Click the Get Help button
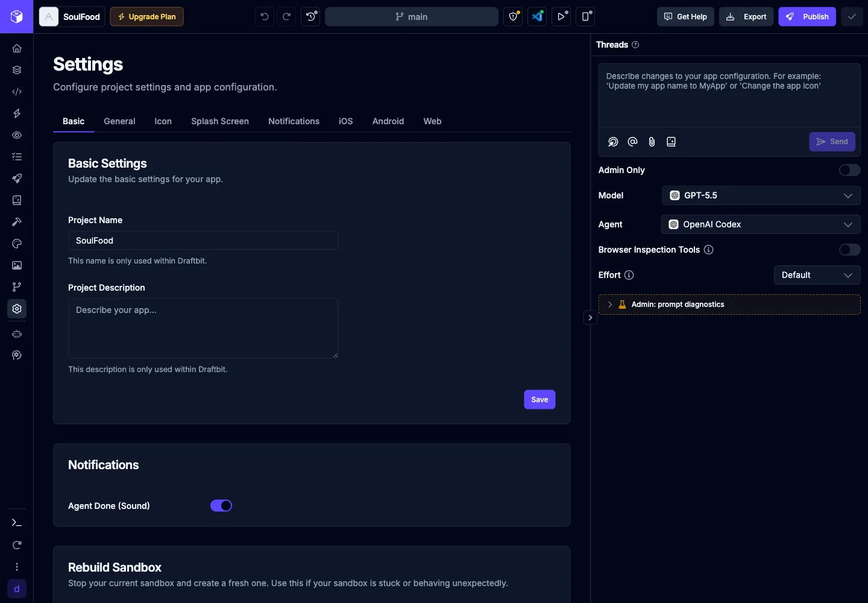868x603 pixels. pos(685,17)
